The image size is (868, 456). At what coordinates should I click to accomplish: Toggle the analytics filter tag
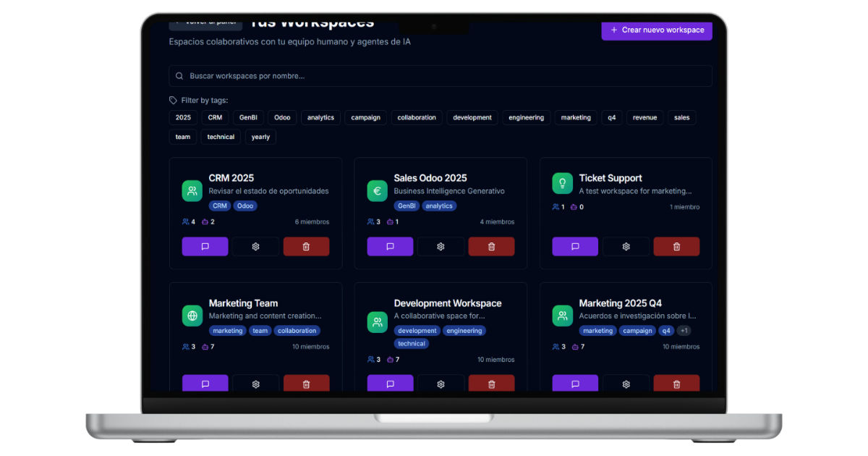(320, 118)
